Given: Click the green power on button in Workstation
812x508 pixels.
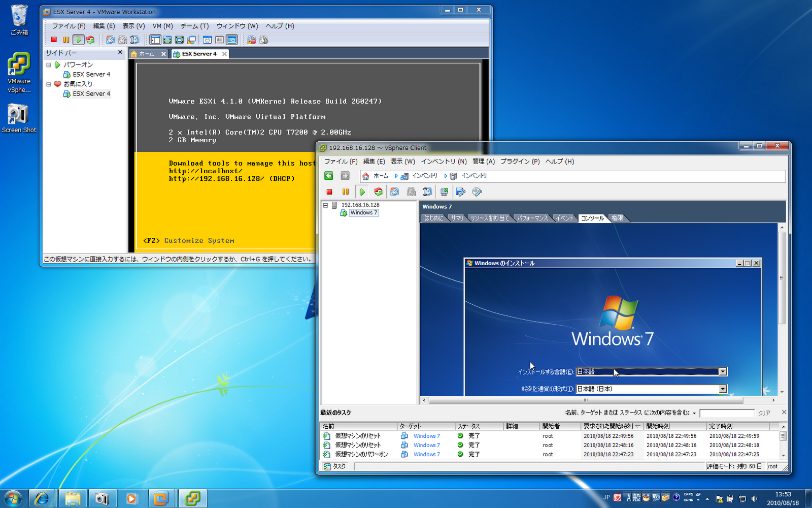Looking at the screenshot, I should (78, 40).
